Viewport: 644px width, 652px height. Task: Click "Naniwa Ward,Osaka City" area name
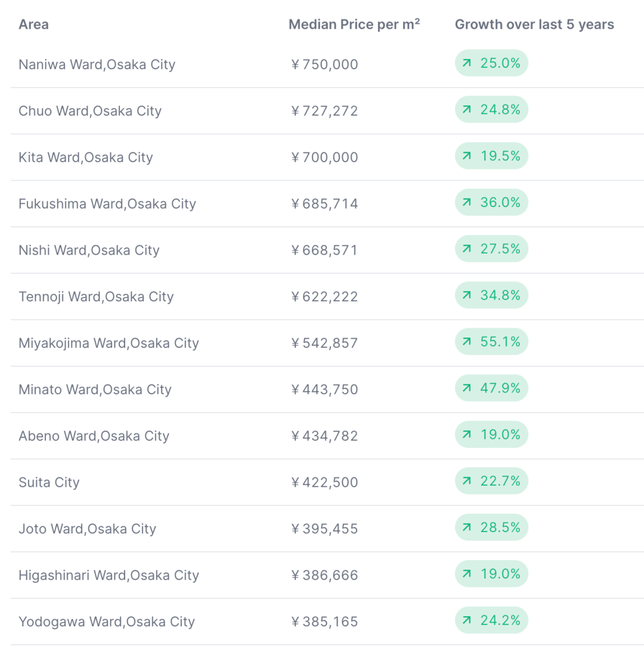97,64
